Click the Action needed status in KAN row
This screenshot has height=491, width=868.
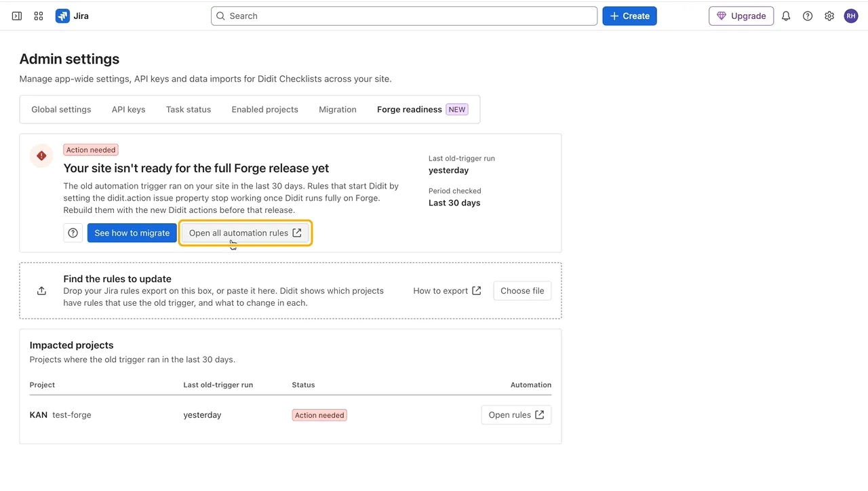[319, 415]
